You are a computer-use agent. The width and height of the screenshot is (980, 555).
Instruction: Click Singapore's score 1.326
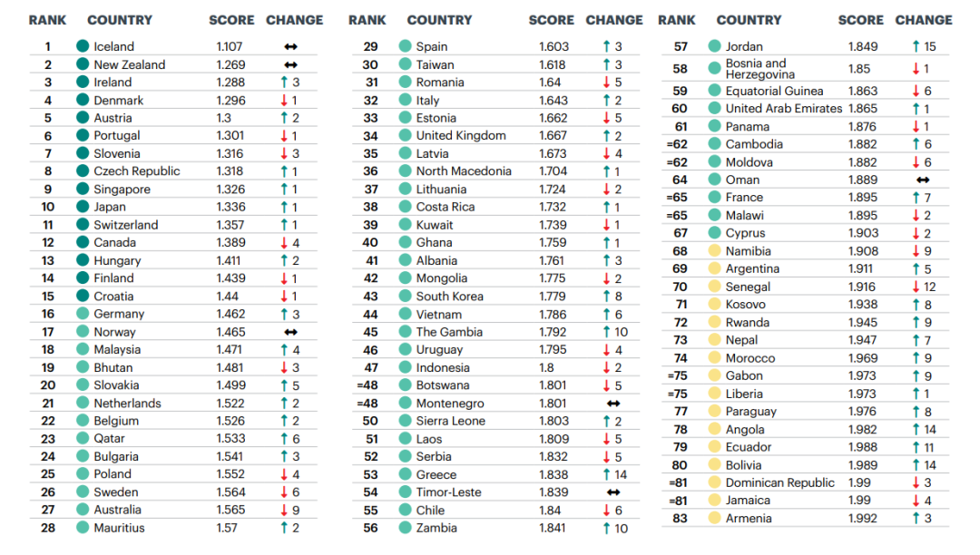[x=231, y=190]
